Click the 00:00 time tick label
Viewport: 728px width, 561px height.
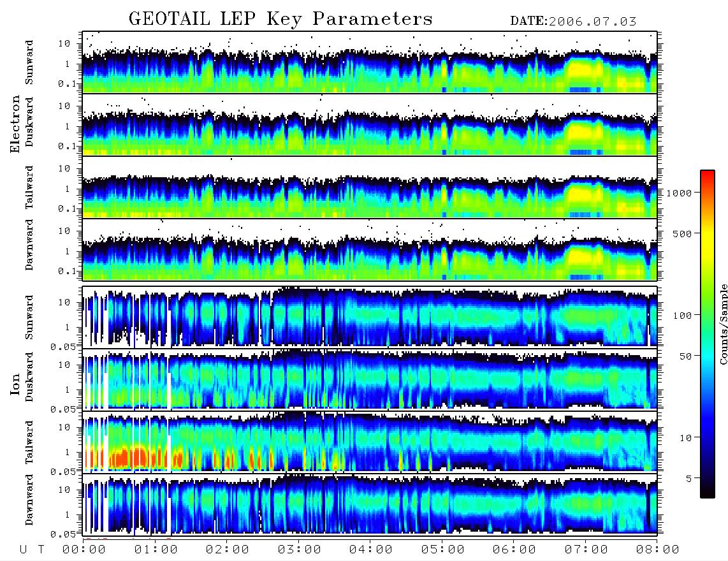84,550
